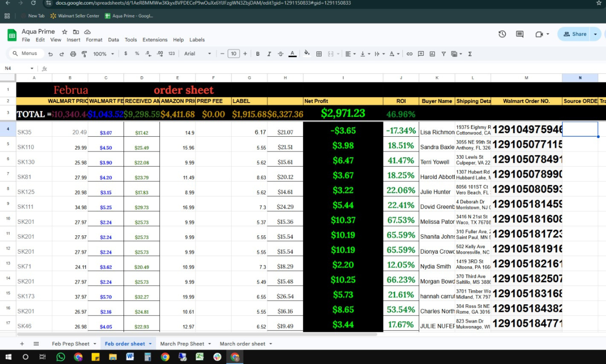Decrease font size minus button
This screenshot has height=364, width=606.
coord(223,54)
